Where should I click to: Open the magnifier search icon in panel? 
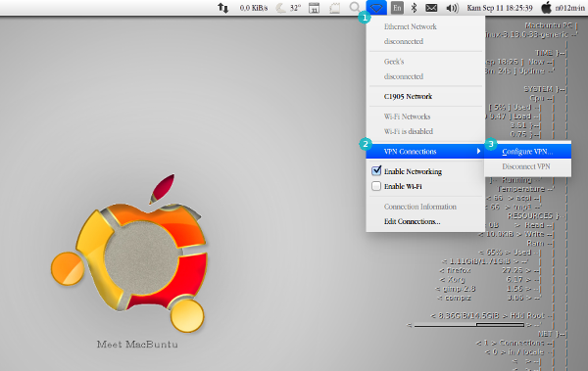(x=355, y=7)
